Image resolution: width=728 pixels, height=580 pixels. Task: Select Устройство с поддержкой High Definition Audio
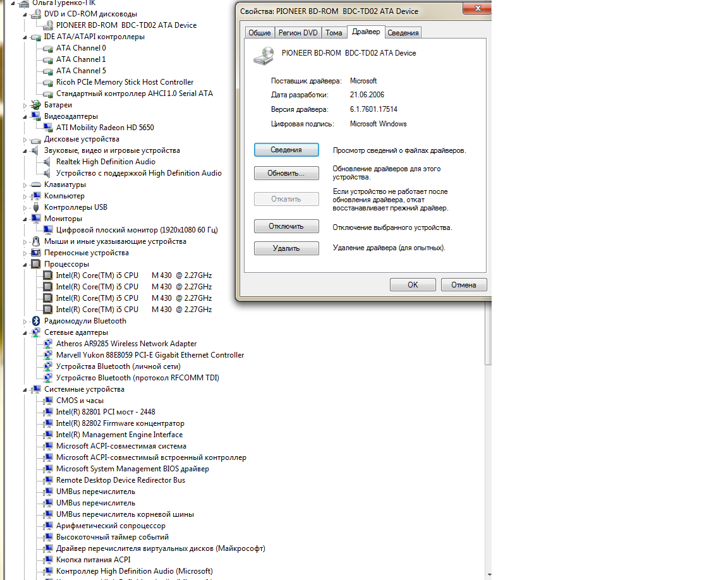coord(139,173)
